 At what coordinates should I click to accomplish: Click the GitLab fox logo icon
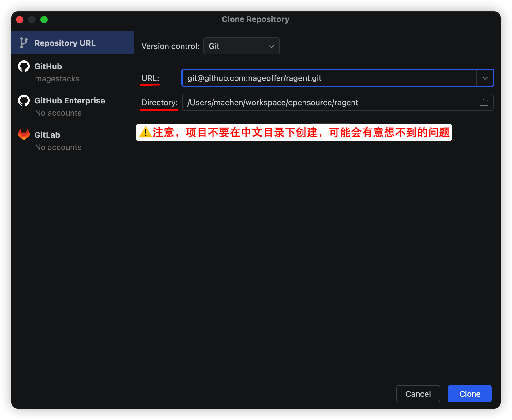pos(24,135)
